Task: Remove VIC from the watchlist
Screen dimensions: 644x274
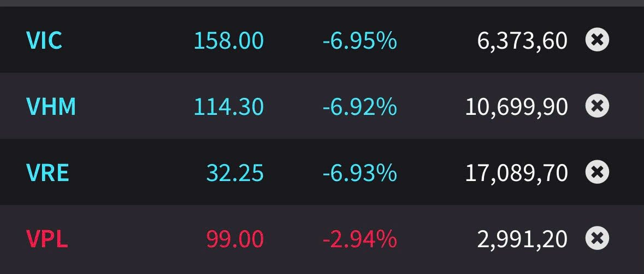Action: pos(597,40)
